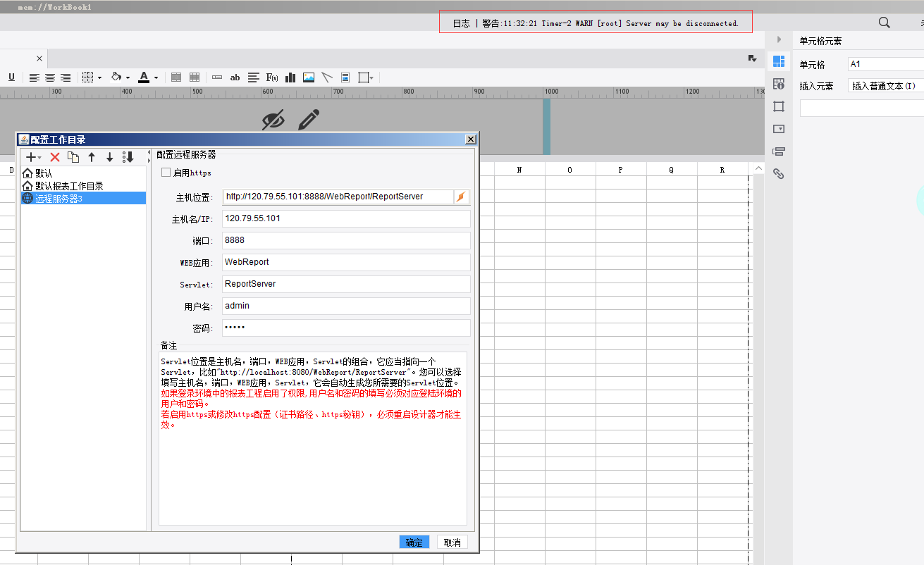Viewport: 924px width, 565px height.
Task: Insert a sub-report with the page icon
Action: tap(345, 77)
